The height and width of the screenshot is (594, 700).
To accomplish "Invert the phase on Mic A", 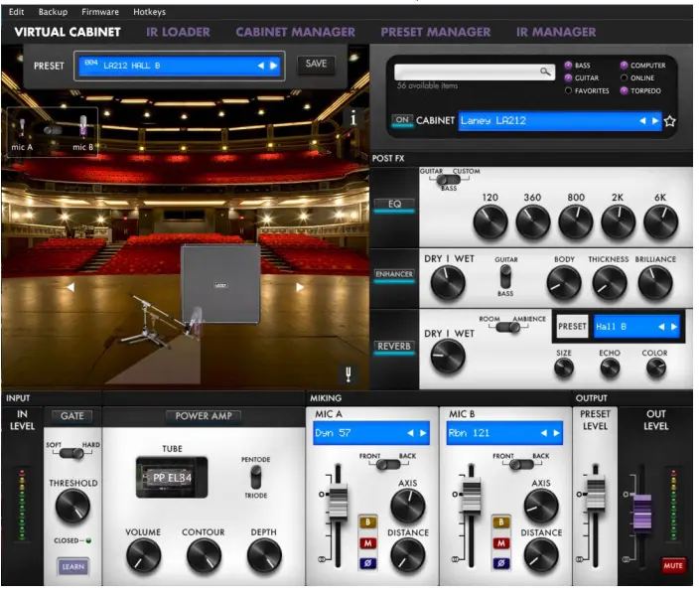I will pos(367,563).
